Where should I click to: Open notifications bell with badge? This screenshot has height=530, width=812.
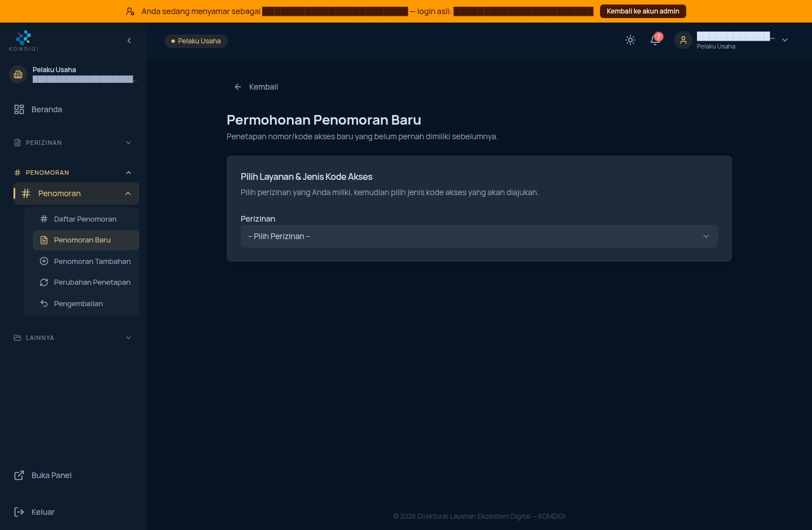[655, 40]
